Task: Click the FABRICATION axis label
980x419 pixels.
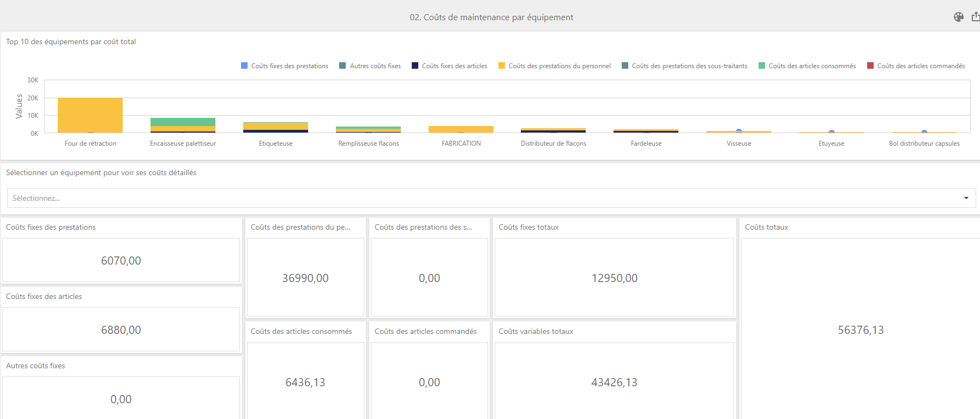Action: click(x=461, y=143)
